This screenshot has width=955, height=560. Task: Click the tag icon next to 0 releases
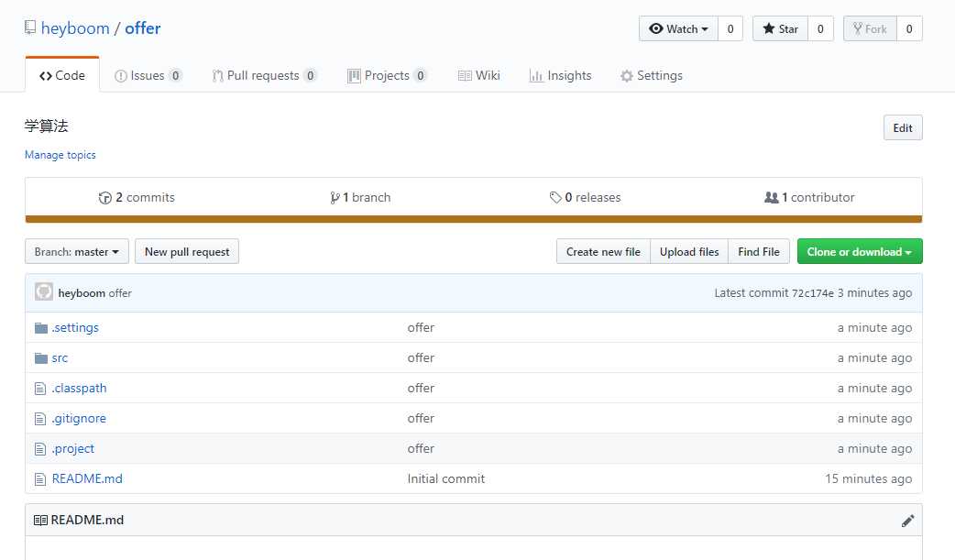555,197
